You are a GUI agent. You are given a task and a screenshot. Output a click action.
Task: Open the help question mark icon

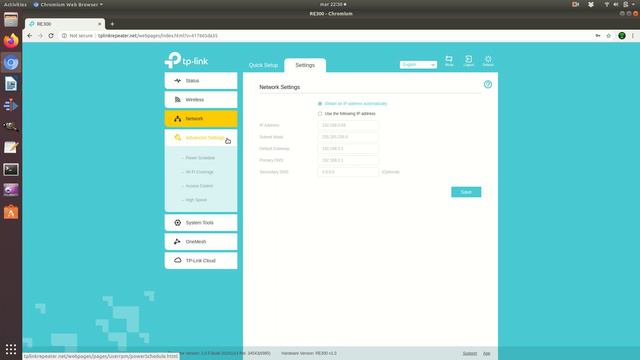pyautogui.click(x=488, y=84)
